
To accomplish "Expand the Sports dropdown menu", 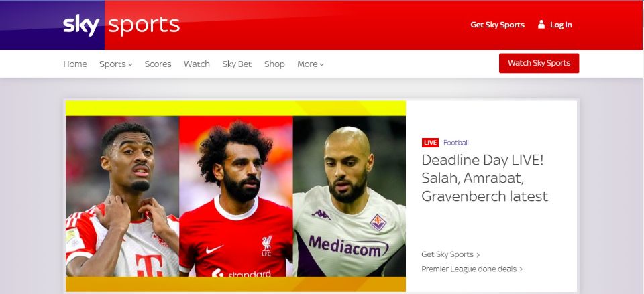I will tap(116, 64).
